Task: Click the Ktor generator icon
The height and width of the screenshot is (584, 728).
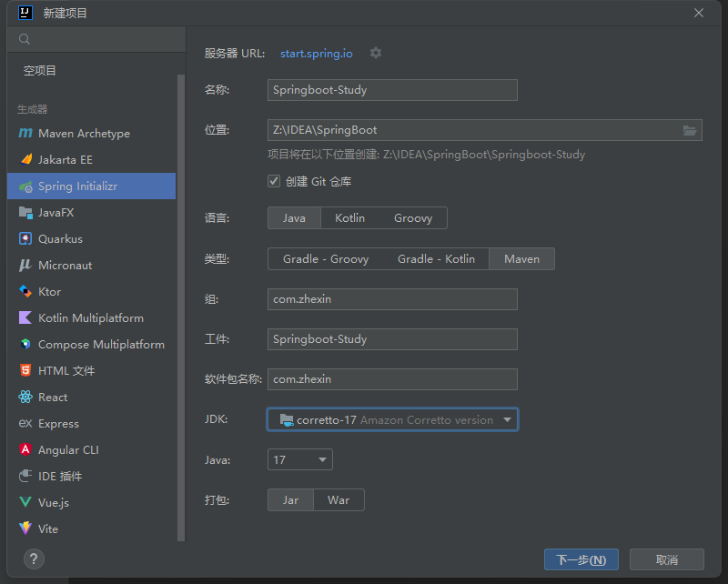Action: tap(25, 292)
